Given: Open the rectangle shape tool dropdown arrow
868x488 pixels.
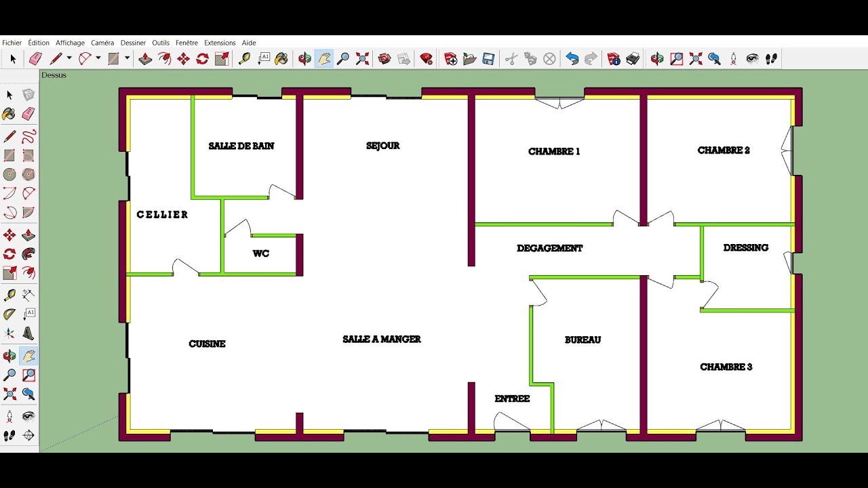Looking at the screenshot, I should (x=127, y=59).
